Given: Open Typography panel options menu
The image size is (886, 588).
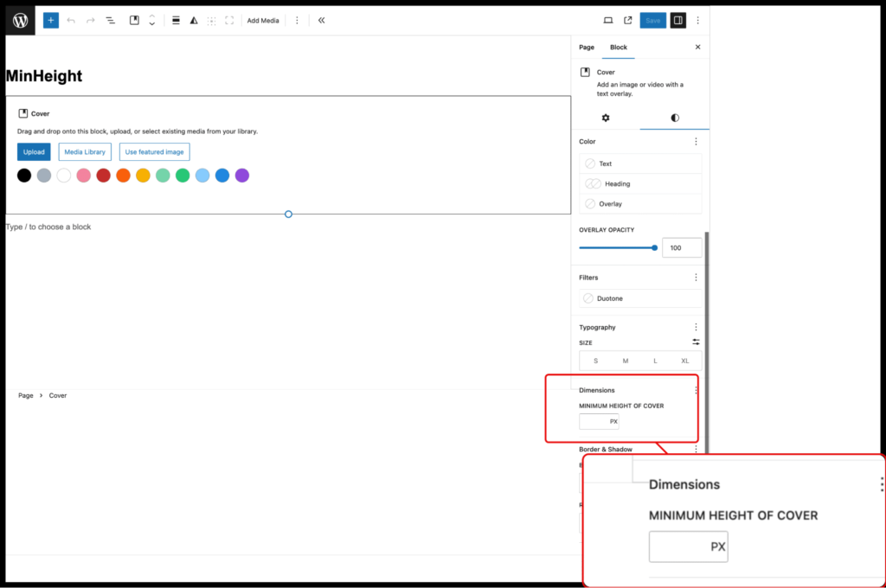Looking at the screenshot, I should (696, 327).
